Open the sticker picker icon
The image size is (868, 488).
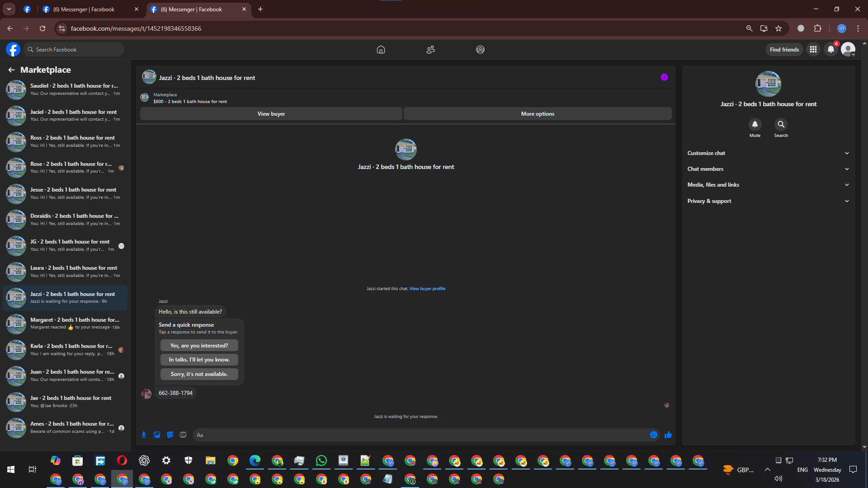(170, 435)
